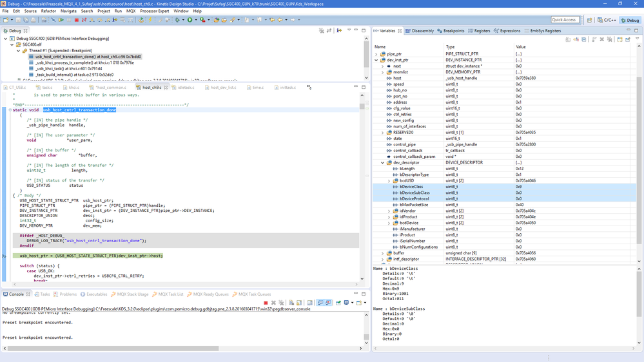Screen dimensions: 644x362
Task: Collapse the dev_descriptor struct node
Action: [382, 162]
